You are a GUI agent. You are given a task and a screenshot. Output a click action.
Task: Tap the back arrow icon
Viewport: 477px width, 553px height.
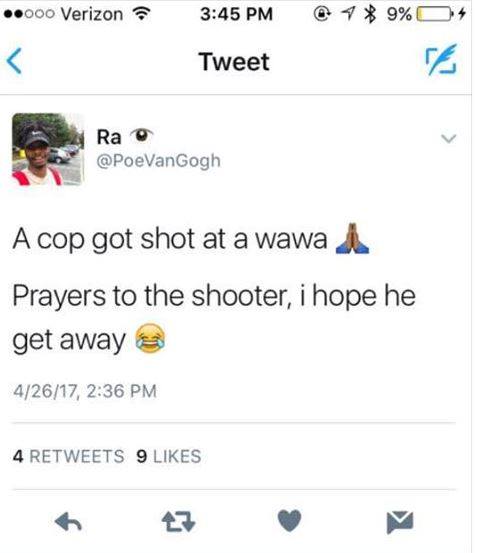[14, 61]
